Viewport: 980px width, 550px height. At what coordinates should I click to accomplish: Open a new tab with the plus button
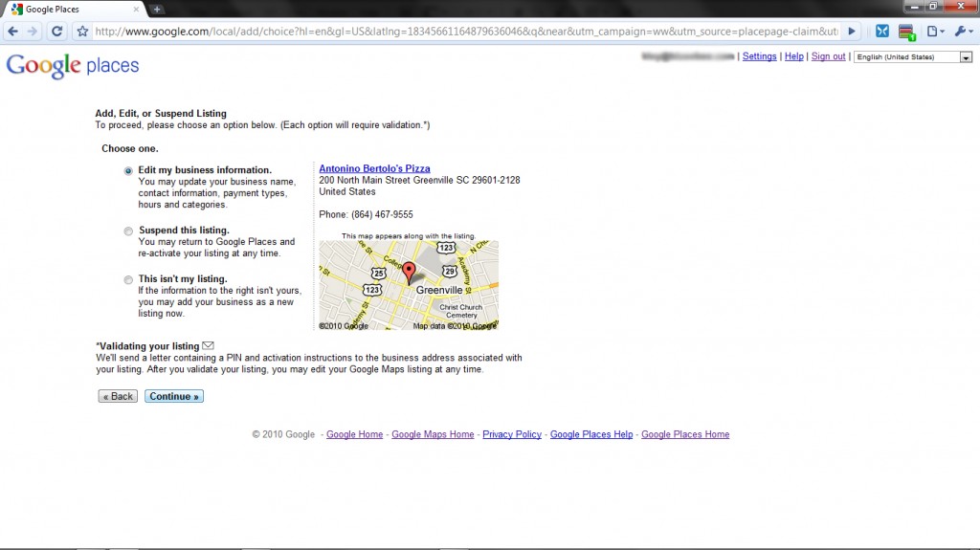157,10
